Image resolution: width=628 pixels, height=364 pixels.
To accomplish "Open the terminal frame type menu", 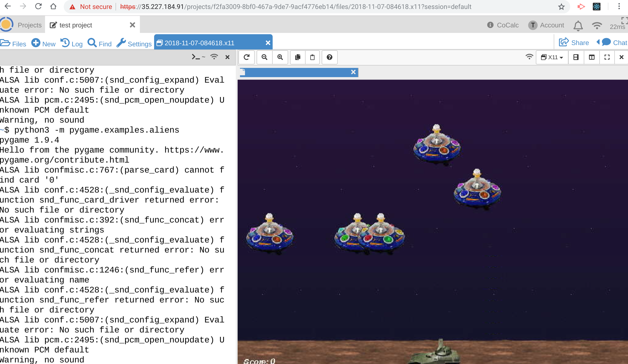I will 198,57.
